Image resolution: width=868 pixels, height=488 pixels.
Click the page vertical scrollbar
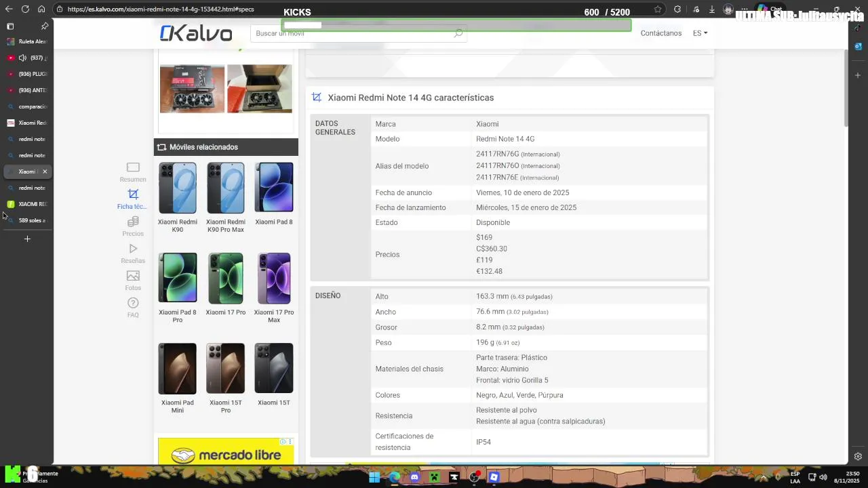click(x=846, y=88)
